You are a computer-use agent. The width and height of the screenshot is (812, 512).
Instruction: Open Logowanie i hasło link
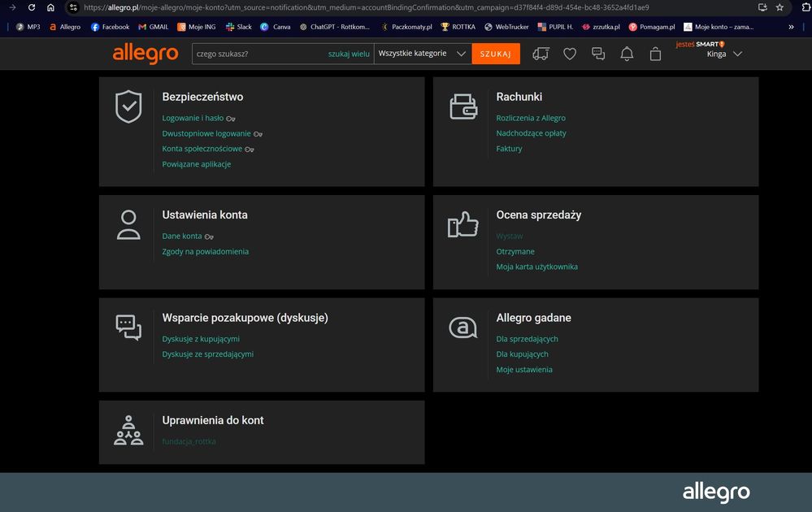point(193,118)
